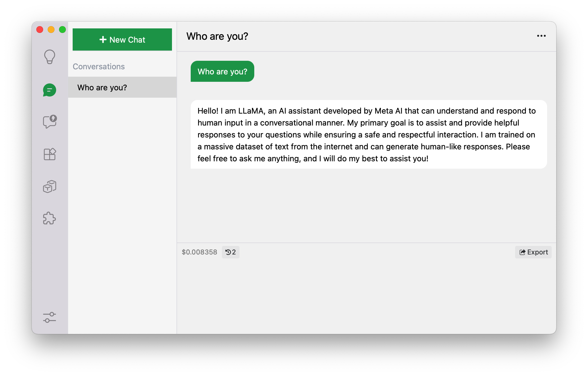Click the plus icon on New Chat

tap(103, 40)
